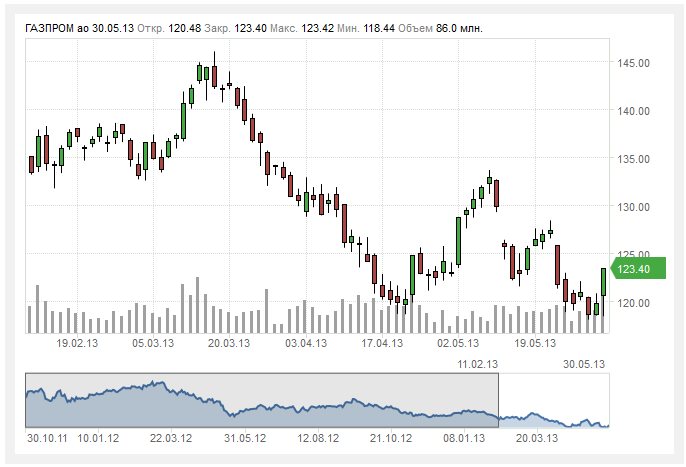Click the 22.03.12 navigator date label
The height and width of the screenshot is (467, 686).
point(171,438)
